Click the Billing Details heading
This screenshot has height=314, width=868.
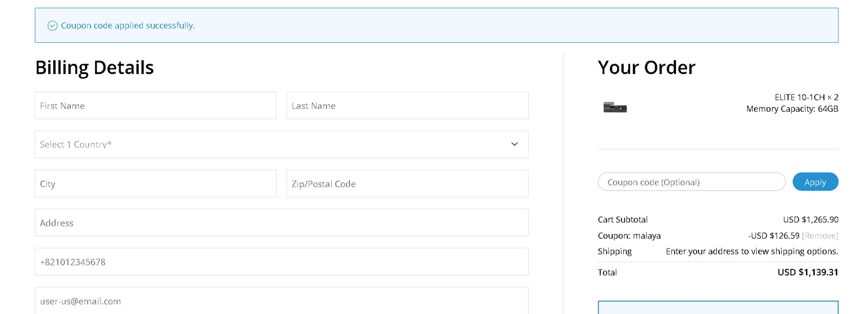pyautogui.click(x=94, y=68)
